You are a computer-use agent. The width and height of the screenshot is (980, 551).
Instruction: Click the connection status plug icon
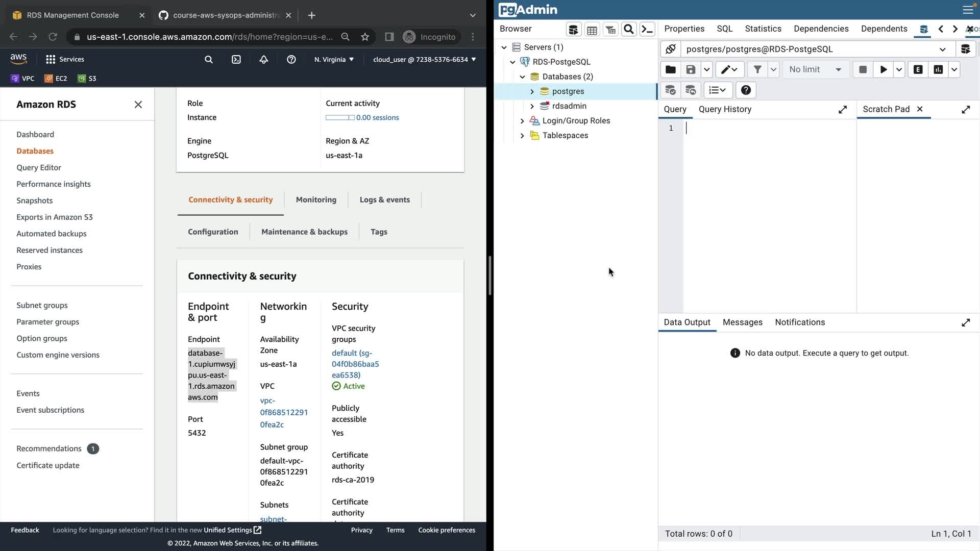(x=671, y=49)
